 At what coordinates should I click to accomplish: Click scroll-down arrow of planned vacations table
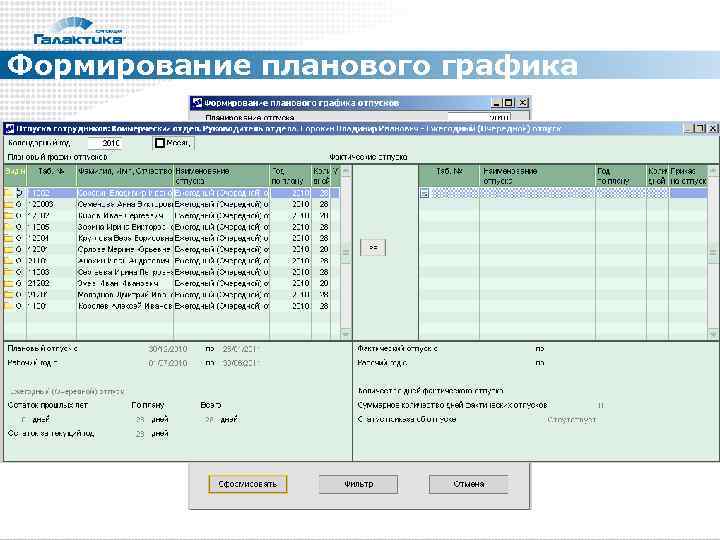coord(346,334)
